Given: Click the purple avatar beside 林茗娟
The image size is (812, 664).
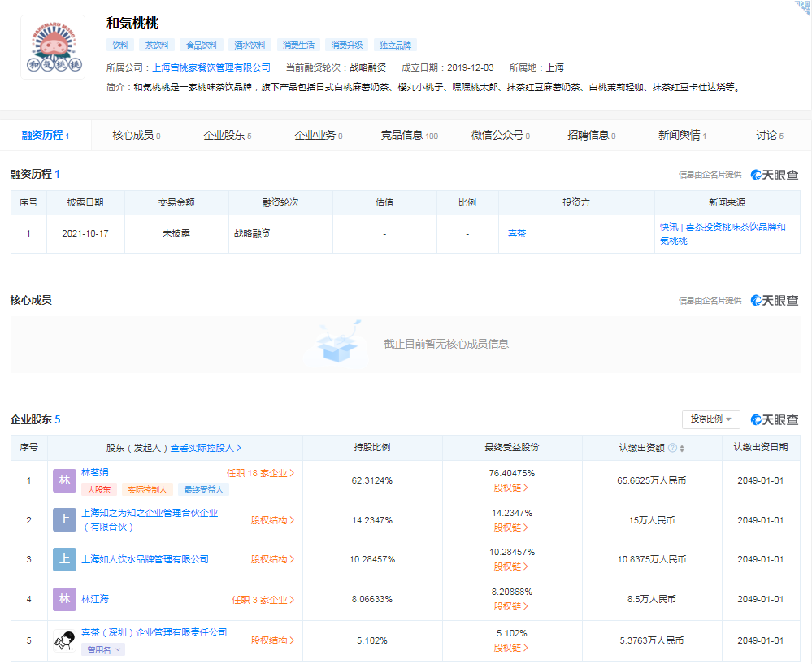Looking at the screenshot, I should point(64,480).
